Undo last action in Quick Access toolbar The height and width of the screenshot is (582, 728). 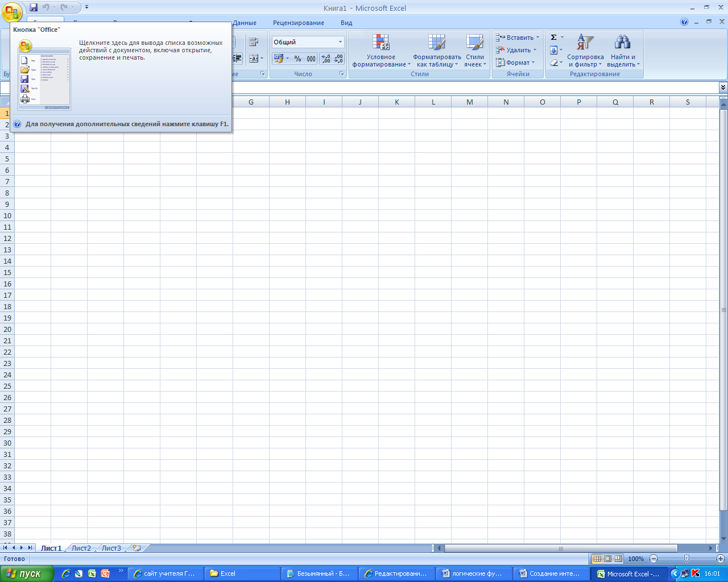45,7
